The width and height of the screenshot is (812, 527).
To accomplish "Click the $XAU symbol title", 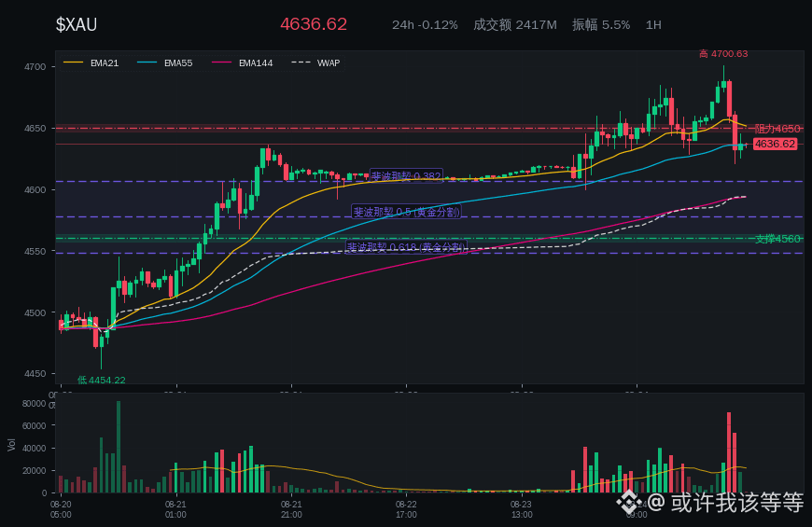I will coord(77,24).
